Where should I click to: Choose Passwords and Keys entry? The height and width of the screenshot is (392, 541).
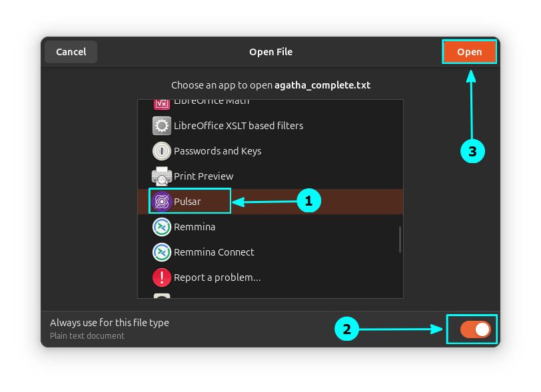217,151
